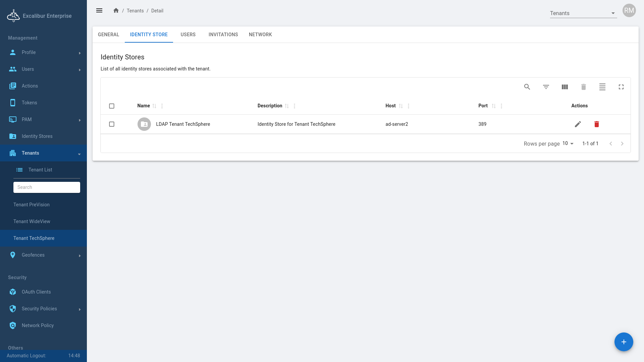
Task: Click the search icon in table toolbar
Action: pyautogui.click(x=527, y=87)
